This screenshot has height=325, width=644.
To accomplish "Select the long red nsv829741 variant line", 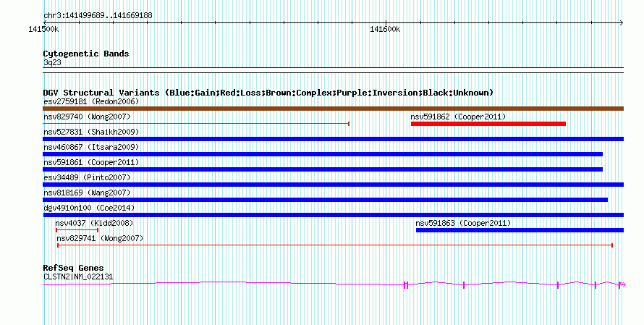I will point(335,245).
